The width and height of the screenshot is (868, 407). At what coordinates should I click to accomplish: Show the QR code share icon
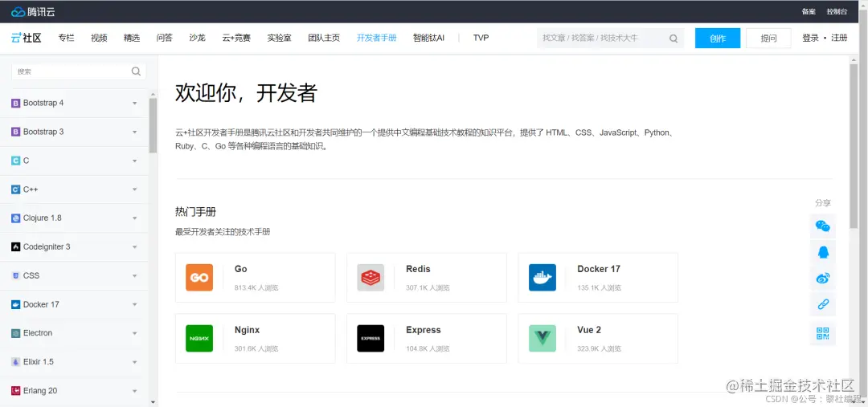point(823,333)
